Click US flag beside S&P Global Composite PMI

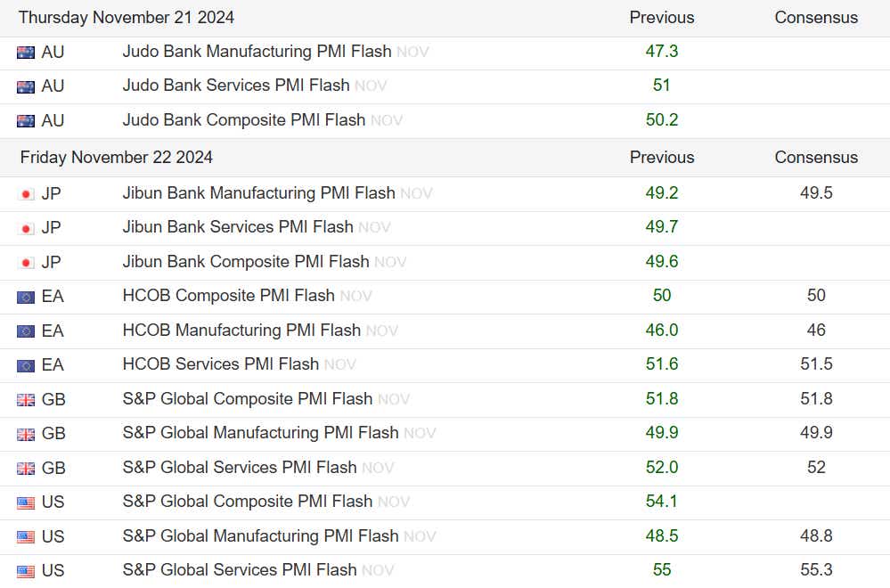[x=26, y=502]
